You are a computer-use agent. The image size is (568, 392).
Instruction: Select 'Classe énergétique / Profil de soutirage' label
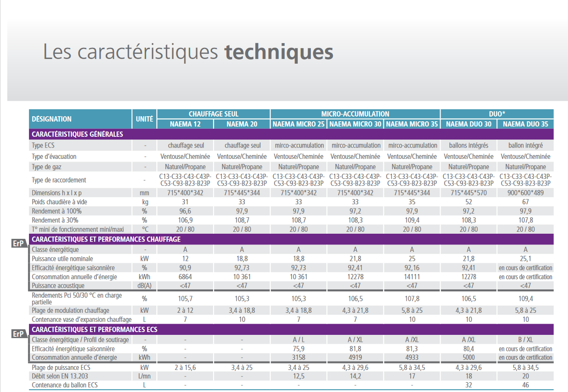(81, 340)
